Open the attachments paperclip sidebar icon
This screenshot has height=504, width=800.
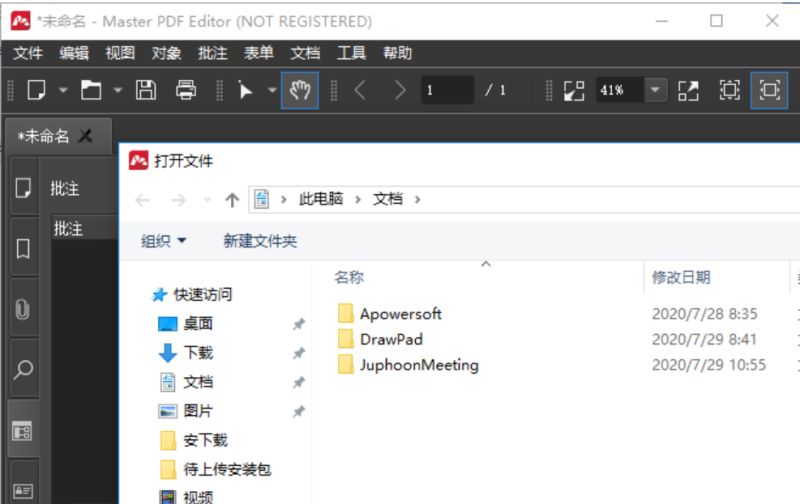point(23,309)
